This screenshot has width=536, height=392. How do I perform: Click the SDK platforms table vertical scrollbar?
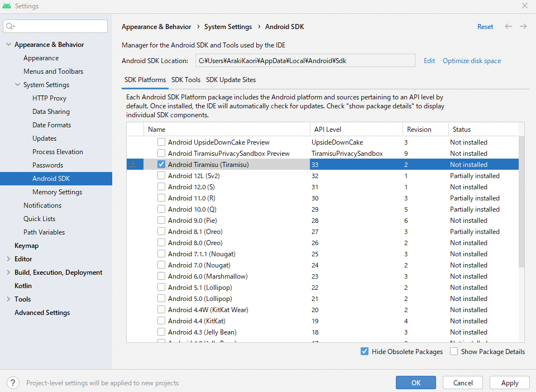point(521,202)
